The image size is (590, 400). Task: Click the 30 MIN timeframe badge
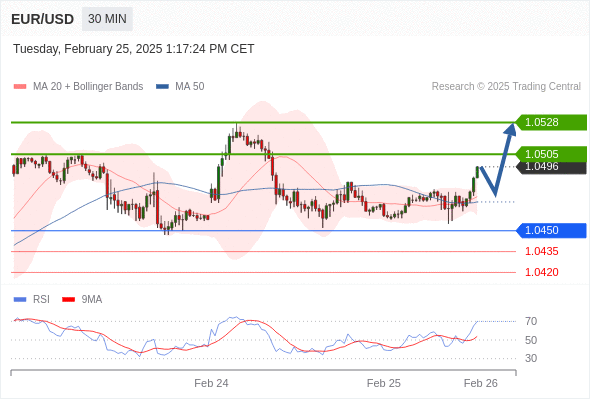tap(107, 19)
